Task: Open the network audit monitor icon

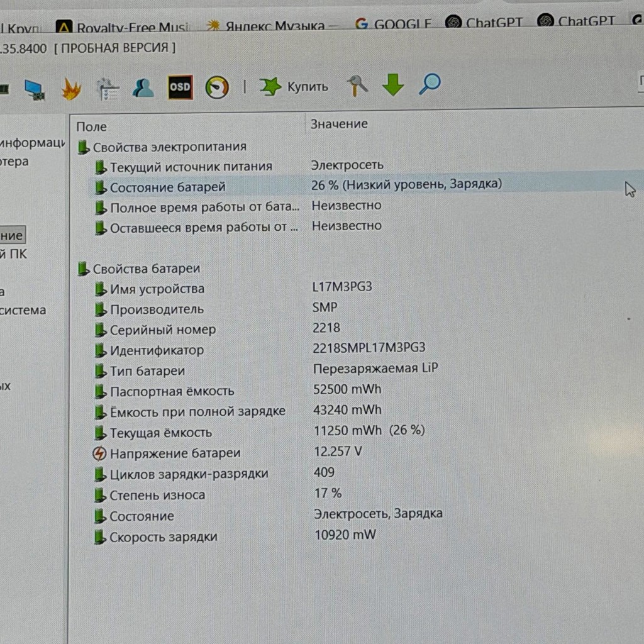Action: [35, 90]
